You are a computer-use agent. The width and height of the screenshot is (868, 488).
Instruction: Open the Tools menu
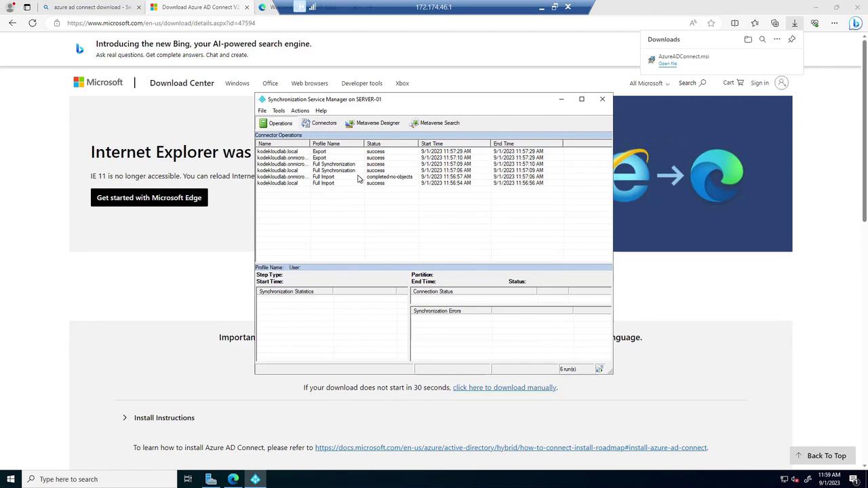click(279, 110)
